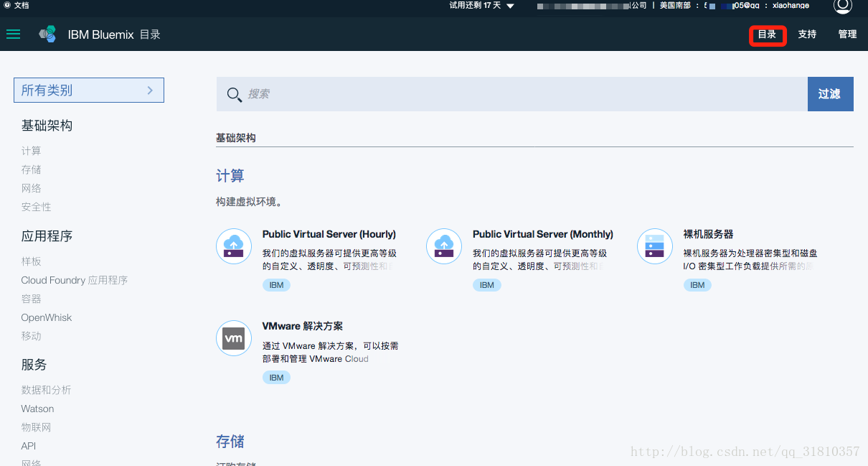Click the 过滤 filter button
Screen dimensions: 868x466
click(830, 94)
